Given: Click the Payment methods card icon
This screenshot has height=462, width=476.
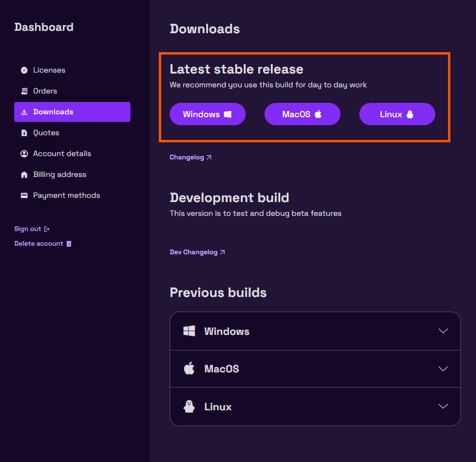Looking at the screenshot, I should pos(24,195).
